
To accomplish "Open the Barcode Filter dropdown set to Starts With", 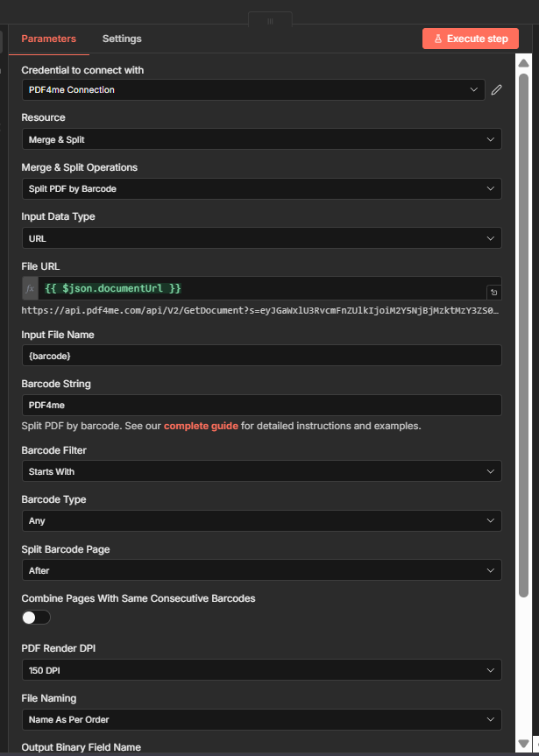I will click(x=261, y=471).
